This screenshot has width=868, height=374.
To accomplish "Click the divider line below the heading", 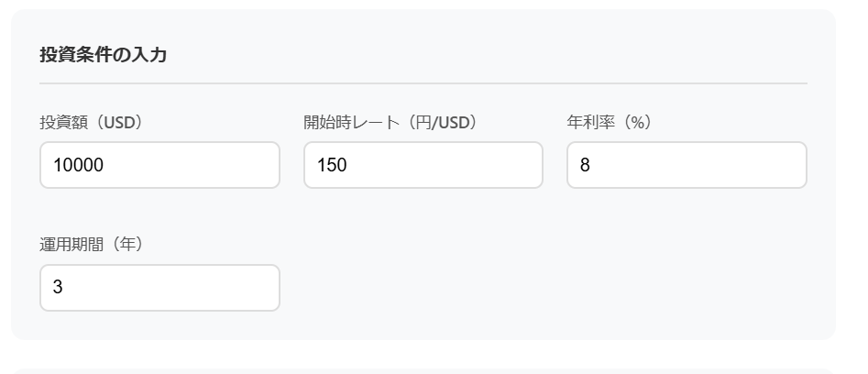I will (x=423, y=83).
